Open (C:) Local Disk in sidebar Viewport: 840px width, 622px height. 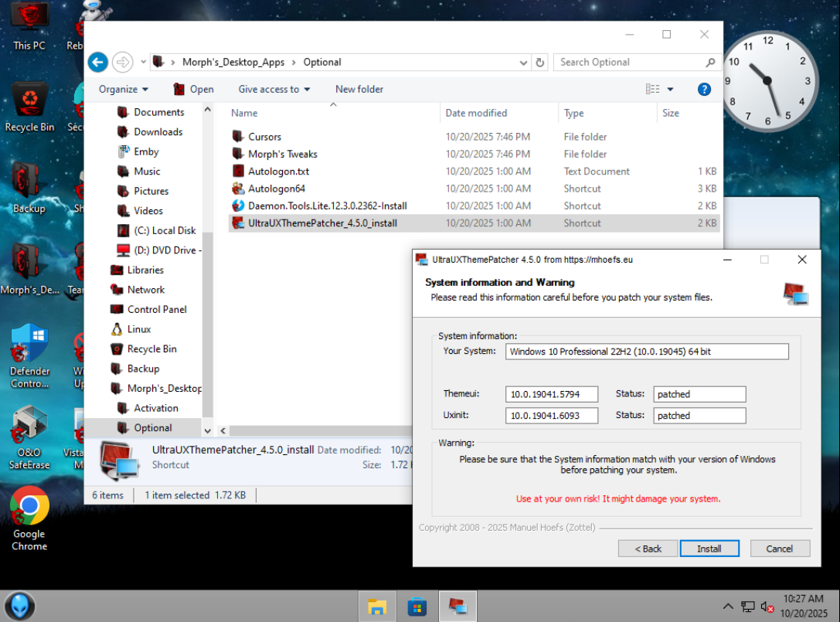(x=165, y=230)
